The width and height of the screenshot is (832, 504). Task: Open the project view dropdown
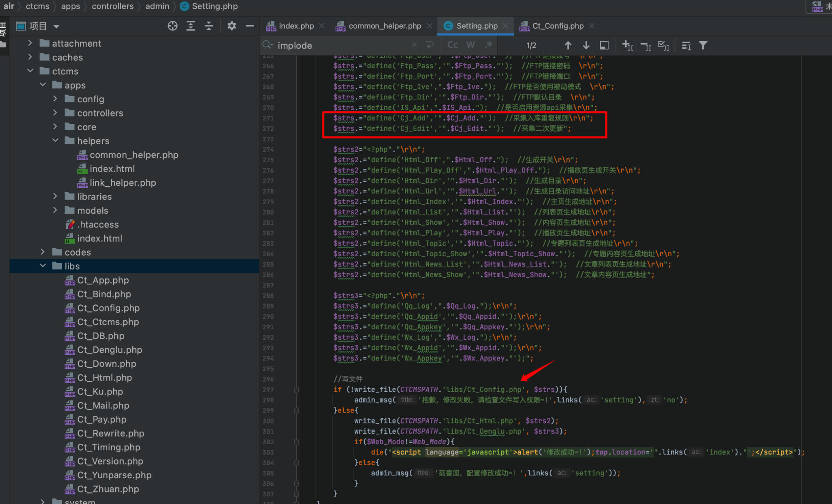57,27
